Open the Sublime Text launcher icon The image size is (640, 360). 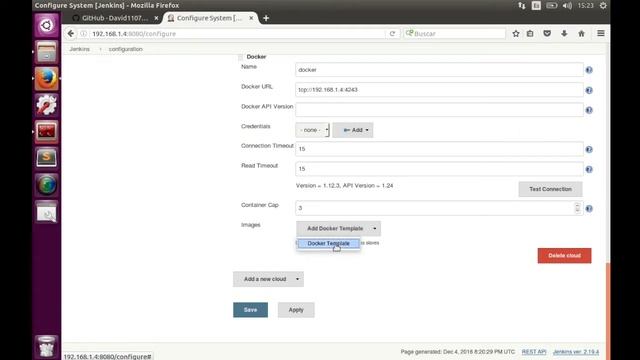tap(47, 158)
